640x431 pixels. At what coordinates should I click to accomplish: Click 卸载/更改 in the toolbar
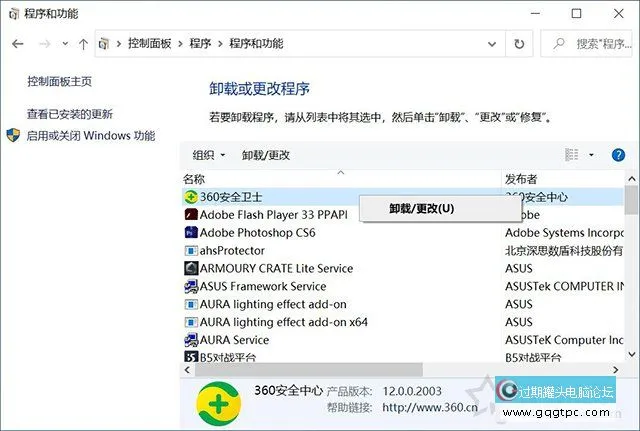pos(266,155)
